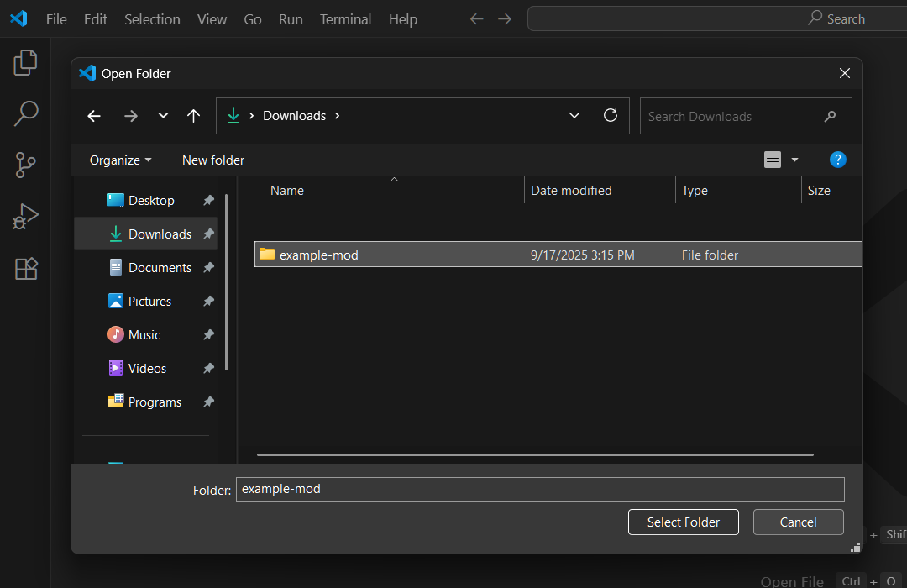The height and width of the screenshot is (588, 907).
Task: Expand the view options dropdown arrow
Action: 794,160
